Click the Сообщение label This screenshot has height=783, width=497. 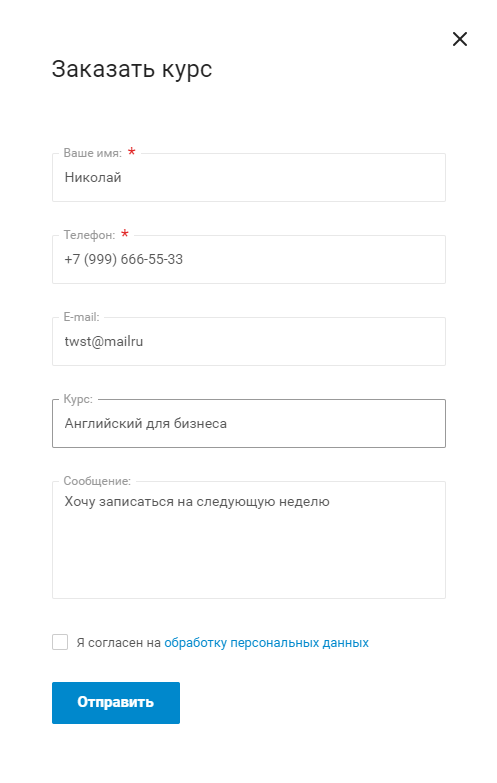pos(97,481)
